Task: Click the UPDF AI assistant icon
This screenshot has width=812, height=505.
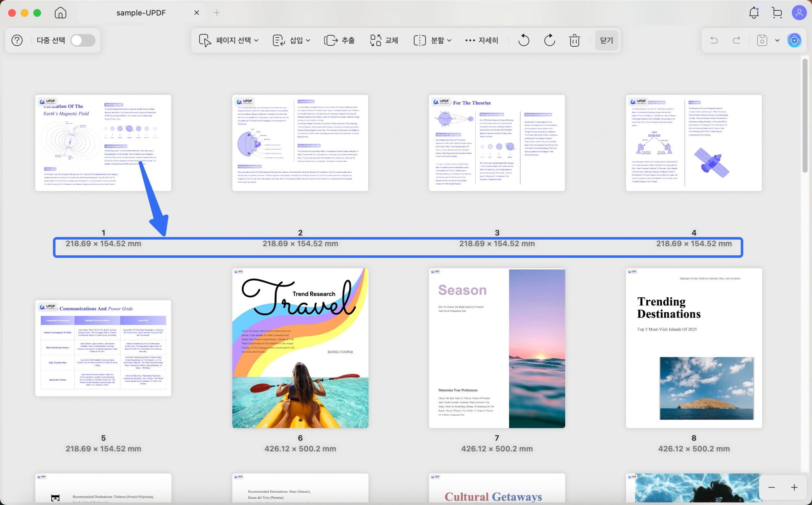Action: point(794,40)
